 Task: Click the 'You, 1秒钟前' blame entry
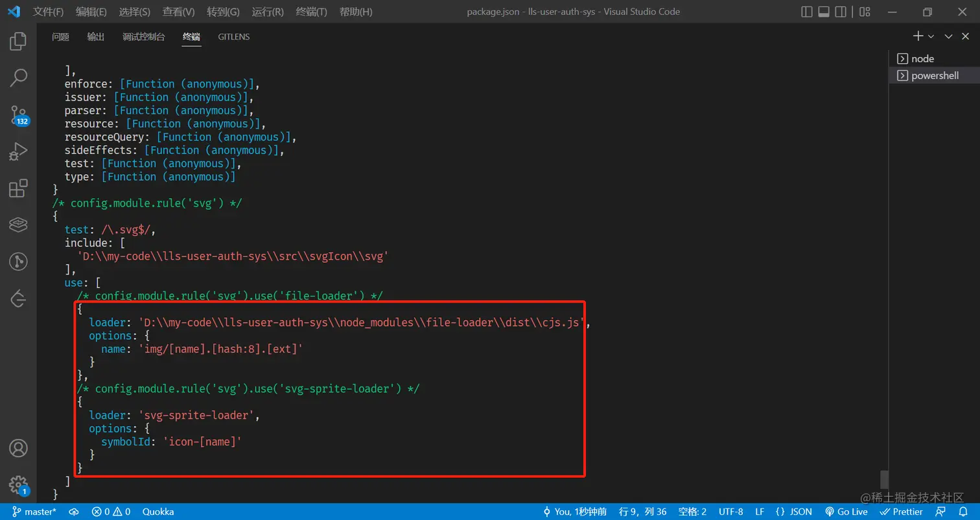[575, 512]
